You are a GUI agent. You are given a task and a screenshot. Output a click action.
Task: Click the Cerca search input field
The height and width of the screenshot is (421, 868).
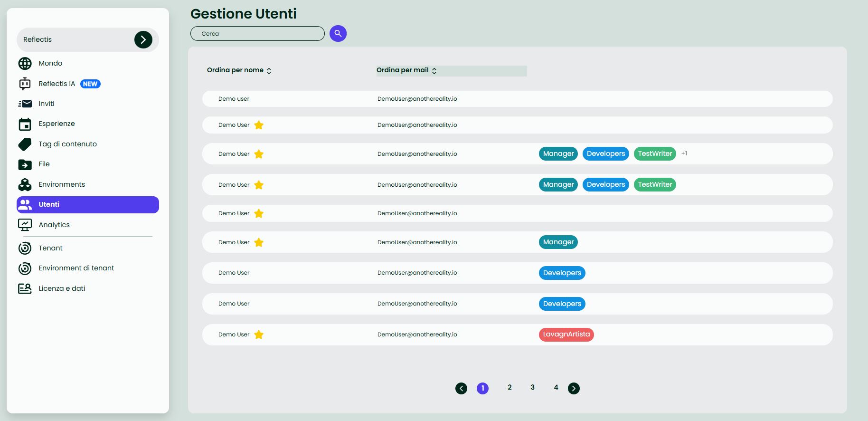257,34
